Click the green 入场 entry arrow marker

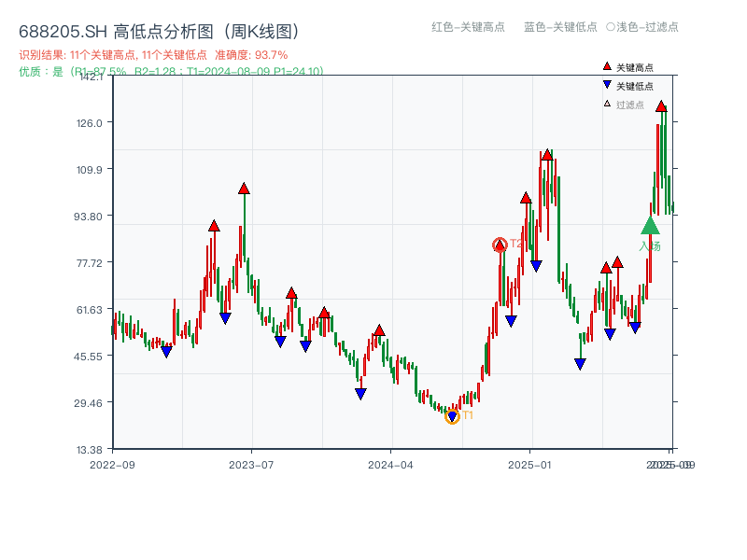click(650, 225)
